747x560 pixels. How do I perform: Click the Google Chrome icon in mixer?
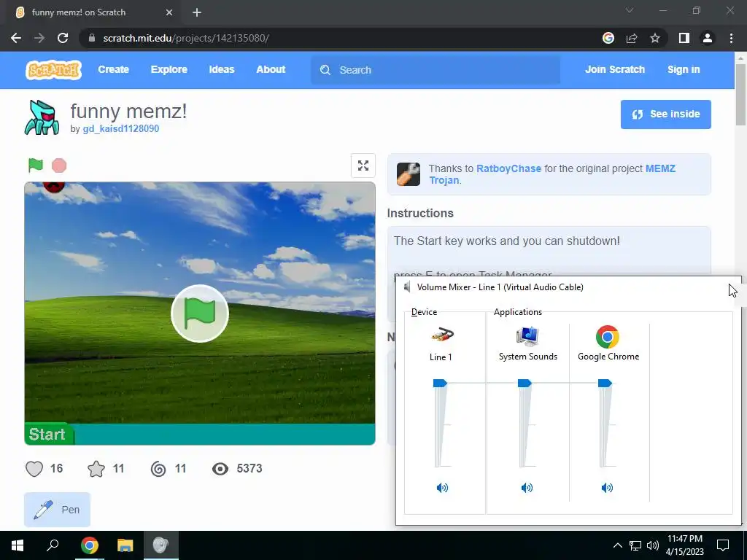[608, 337]
